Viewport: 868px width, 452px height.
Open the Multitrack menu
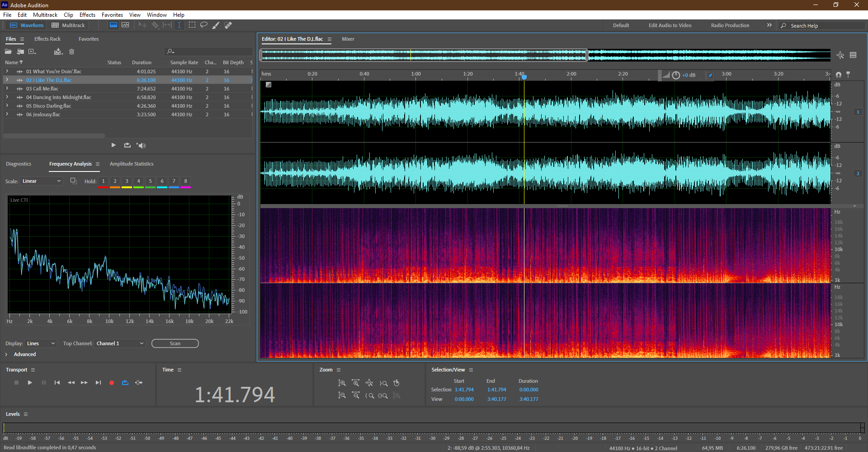coord(45,15)
